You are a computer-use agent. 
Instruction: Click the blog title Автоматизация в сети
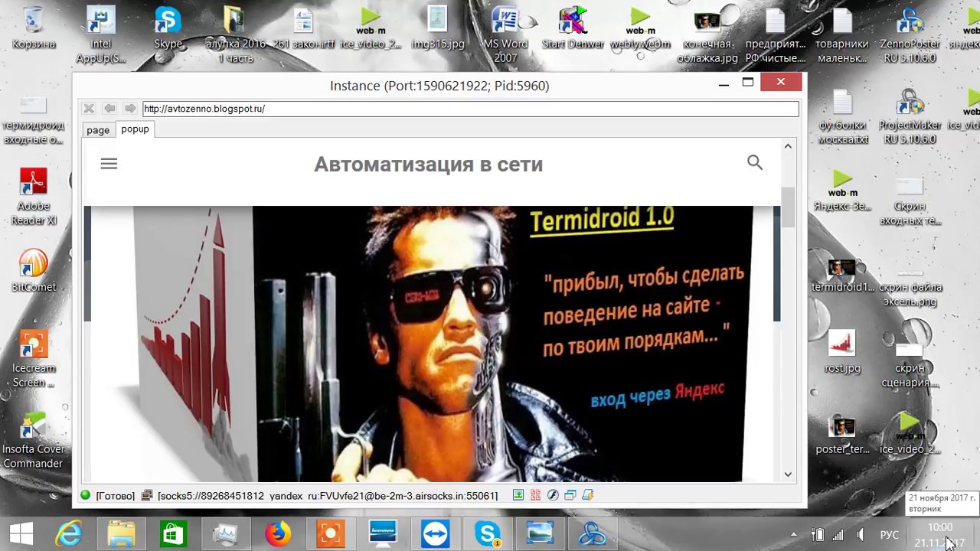[429, 165]
